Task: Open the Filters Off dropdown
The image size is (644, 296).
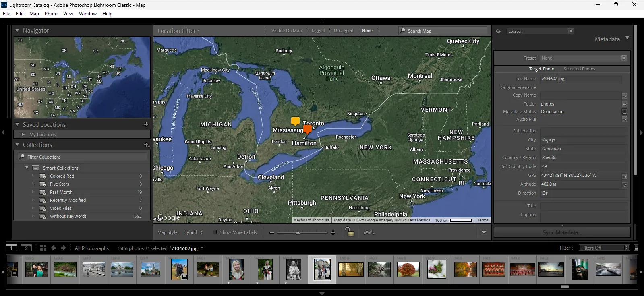Action: coord(604,248)
